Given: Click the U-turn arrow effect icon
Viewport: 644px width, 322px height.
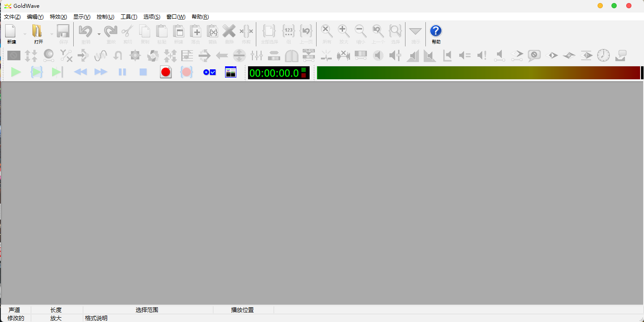Looking at the screenshot, I should [118, 55].
